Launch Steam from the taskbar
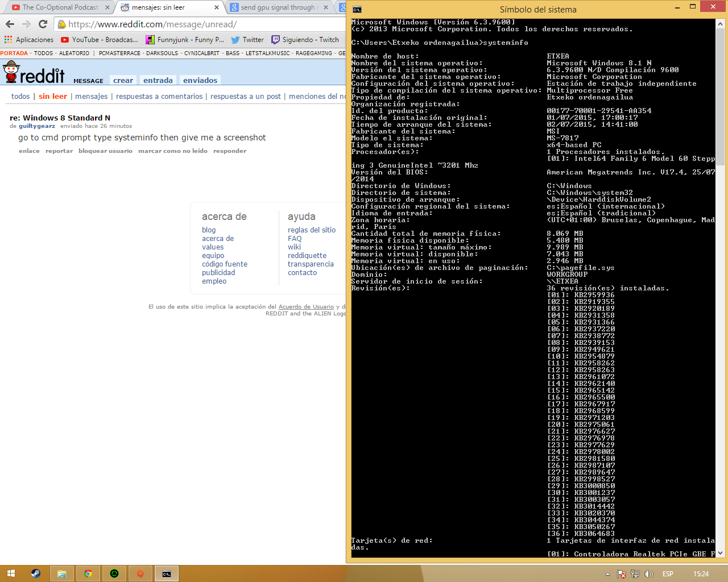Image resolution: width=728 pixels, height=582 pixels. point(35,573)
